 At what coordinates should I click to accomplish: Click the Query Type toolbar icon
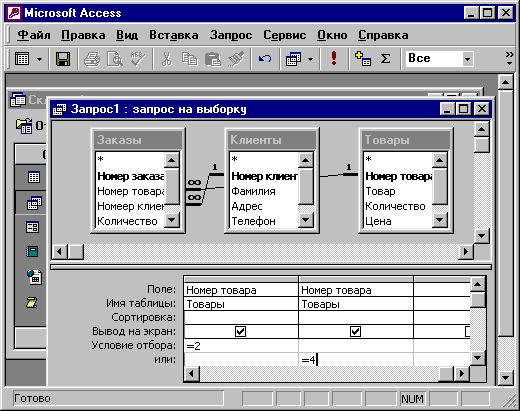[x=294, y=59]
